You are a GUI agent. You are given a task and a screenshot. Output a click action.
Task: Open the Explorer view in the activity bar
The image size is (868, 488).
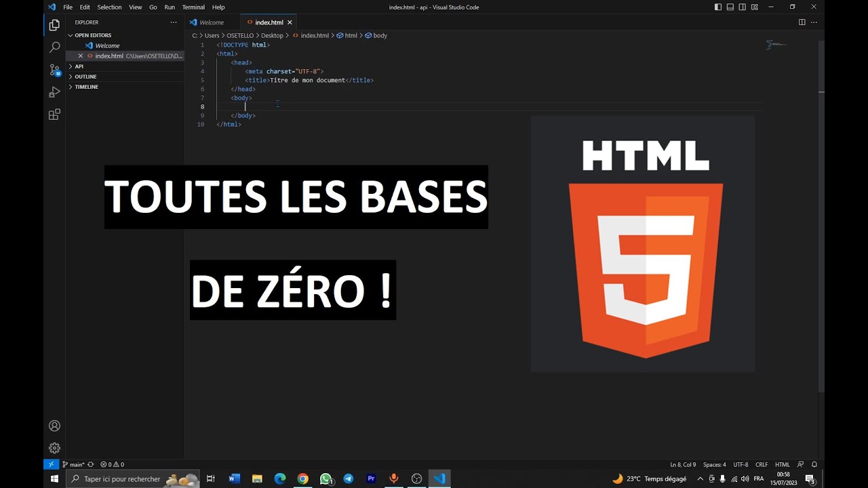(x=54, y=24)
